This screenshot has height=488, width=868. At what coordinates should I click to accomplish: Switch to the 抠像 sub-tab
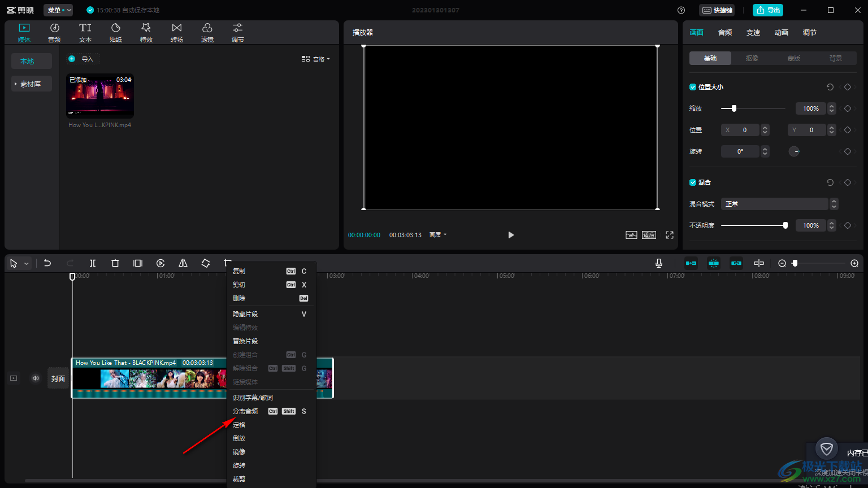752,58
